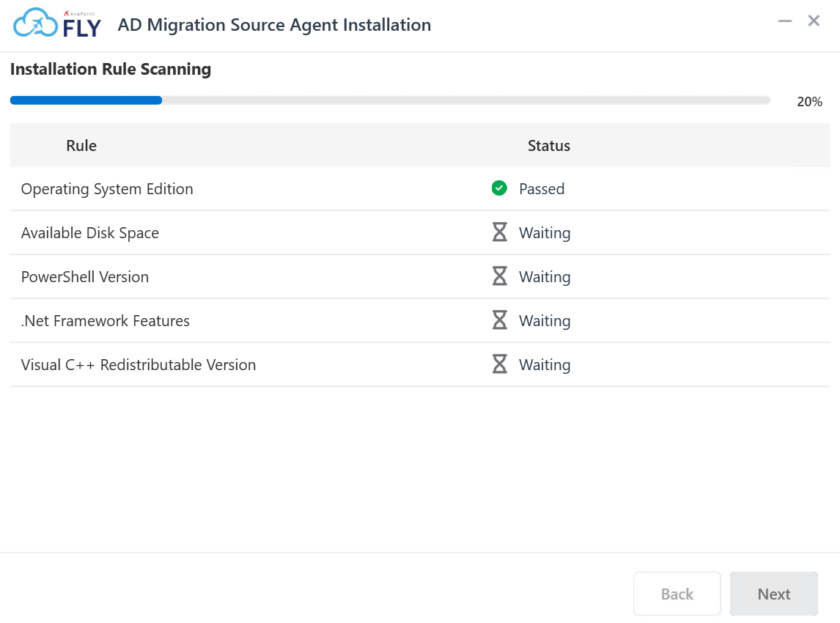Click the hourglass icon for PowerShell Version
Screen dimensions: 840x623
(499, 276)
